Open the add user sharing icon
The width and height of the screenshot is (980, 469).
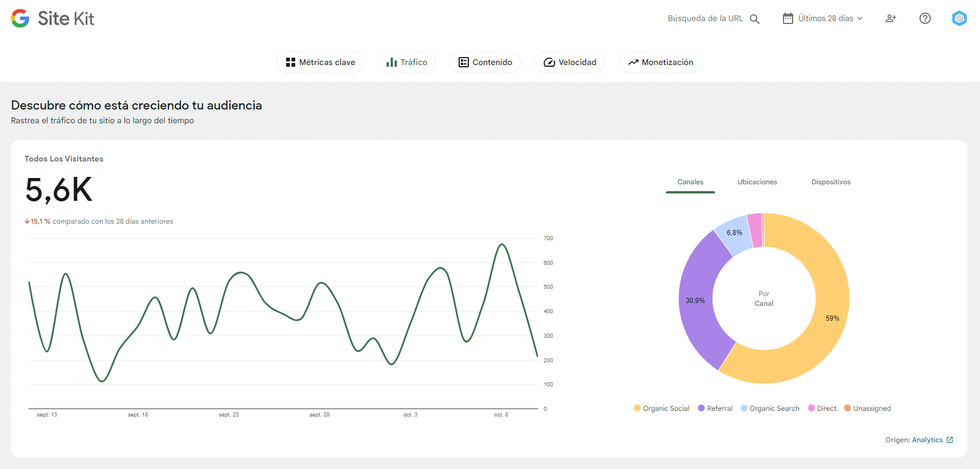[890, 19]
